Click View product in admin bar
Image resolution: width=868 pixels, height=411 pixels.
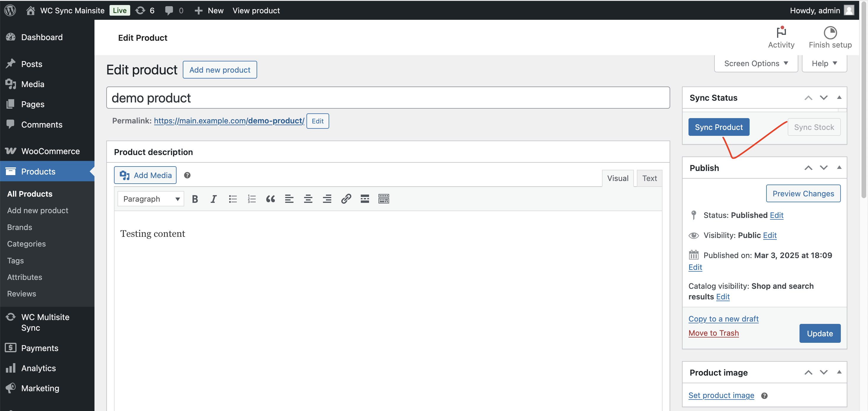click(256, 10)
